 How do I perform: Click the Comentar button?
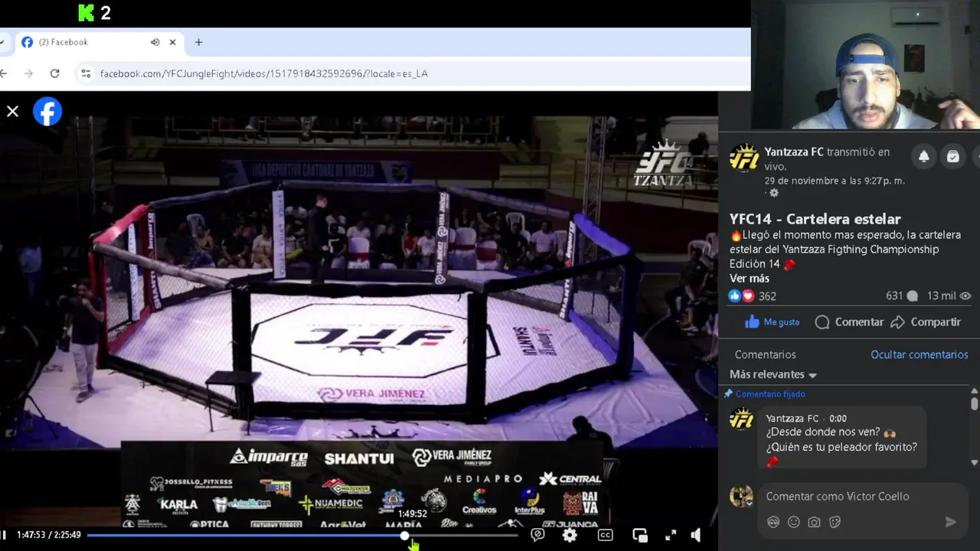pyautogui.click(x=850, y=322)
